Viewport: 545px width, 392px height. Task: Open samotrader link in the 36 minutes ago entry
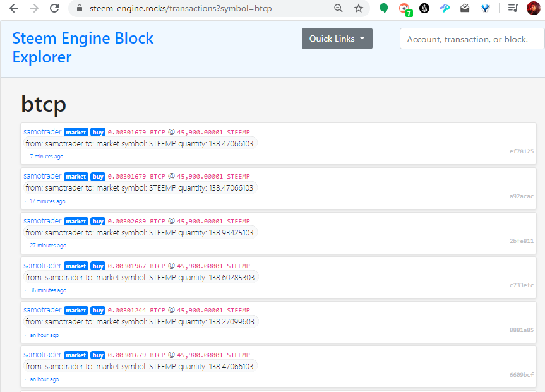click(42, 266)
